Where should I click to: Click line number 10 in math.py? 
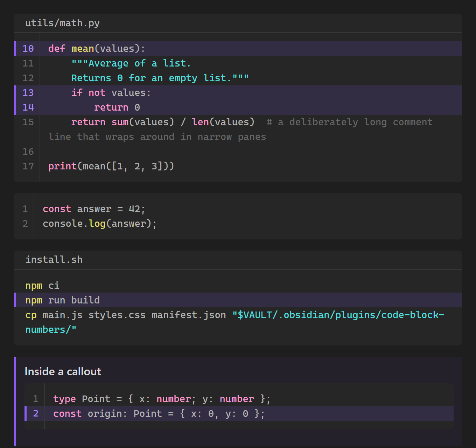[x=28, y=49]
